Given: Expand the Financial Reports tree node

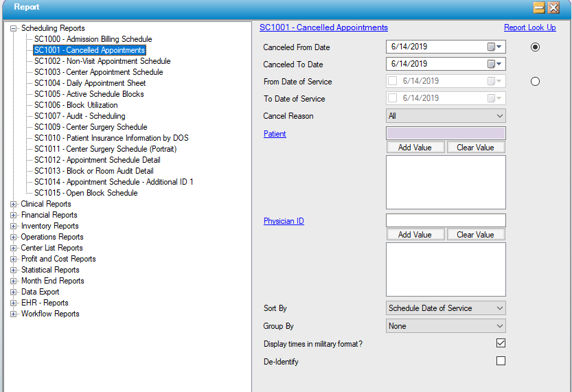Looking at the screenshot, I should [14, 215].
